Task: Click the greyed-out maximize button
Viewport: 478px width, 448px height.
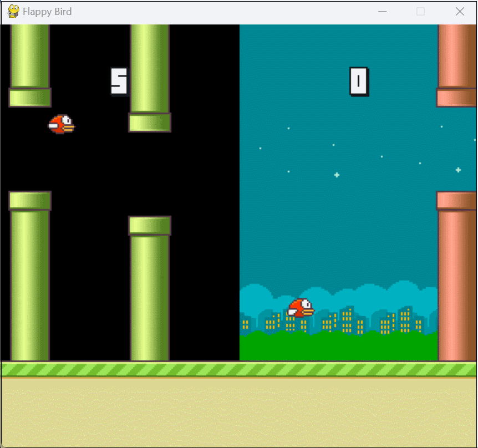Action: coord(420,12)
